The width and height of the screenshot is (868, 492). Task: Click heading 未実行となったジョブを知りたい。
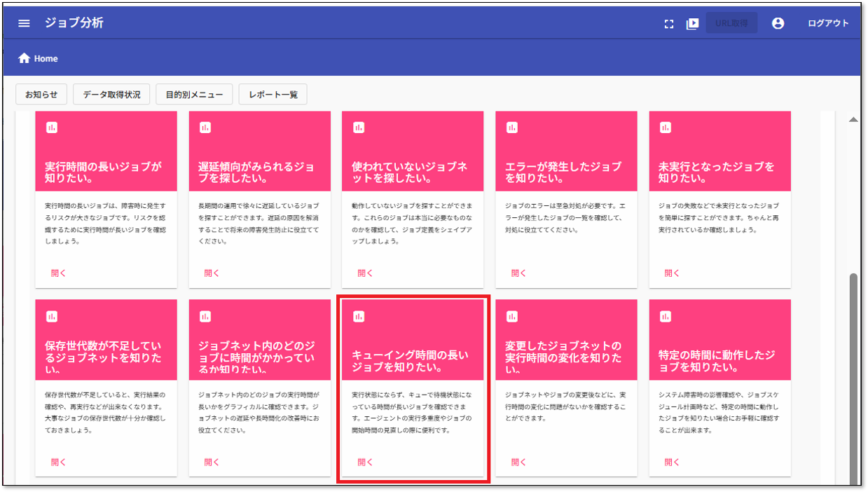717,172
